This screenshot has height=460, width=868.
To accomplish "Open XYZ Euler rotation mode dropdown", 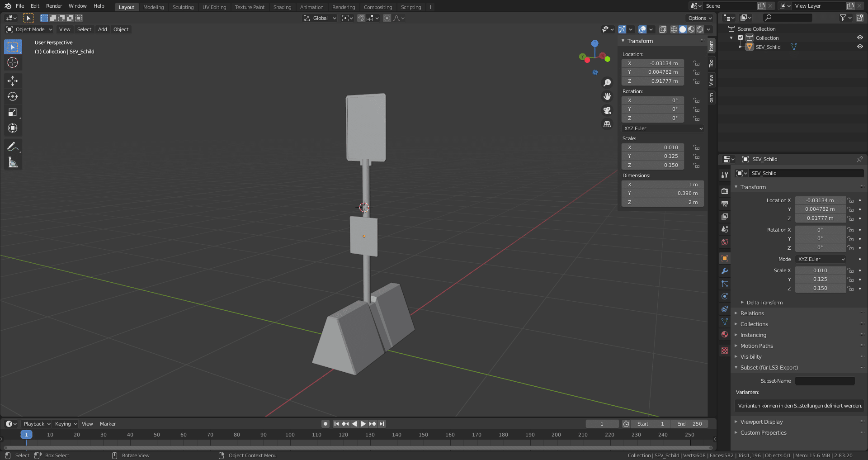I will point(663,128).
